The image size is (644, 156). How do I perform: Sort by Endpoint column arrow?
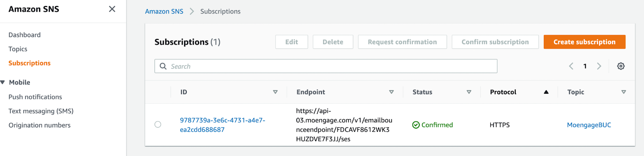pos(391,92)
